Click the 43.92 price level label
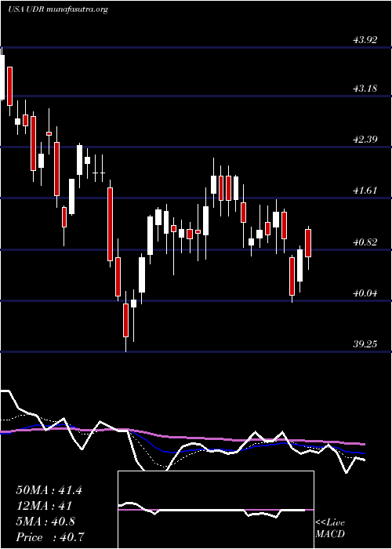The image size is (392, 549). click(365, 40)
